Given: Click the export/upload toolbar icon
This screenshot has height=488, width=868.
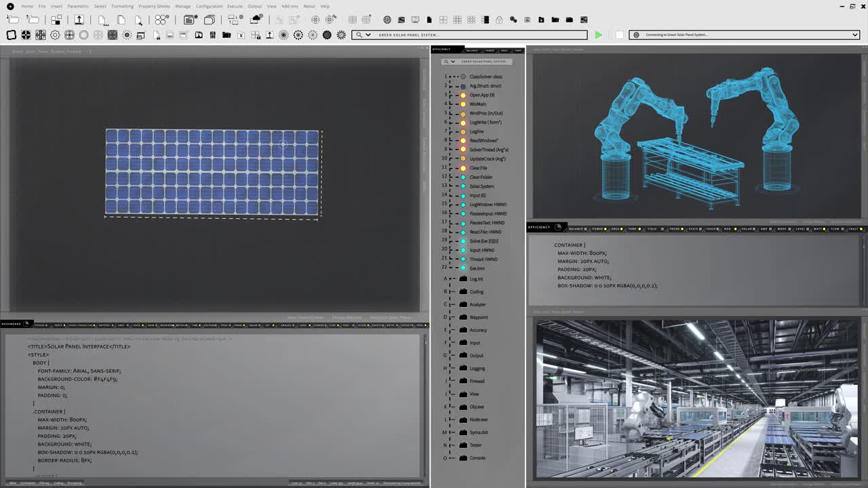Looking at the screenshot, I should [x=79, y=21].
